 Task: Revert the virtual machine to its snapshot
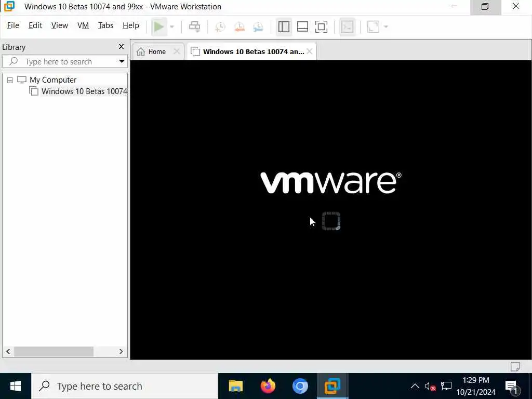(240, 27)
